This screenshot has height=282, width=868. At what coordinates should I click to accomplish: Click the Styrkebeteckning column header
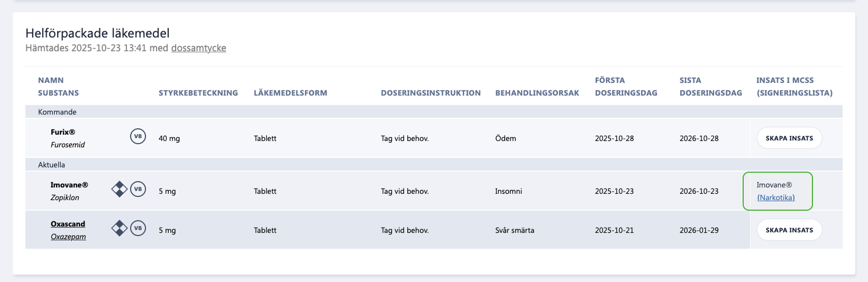[x=198, y=93]
